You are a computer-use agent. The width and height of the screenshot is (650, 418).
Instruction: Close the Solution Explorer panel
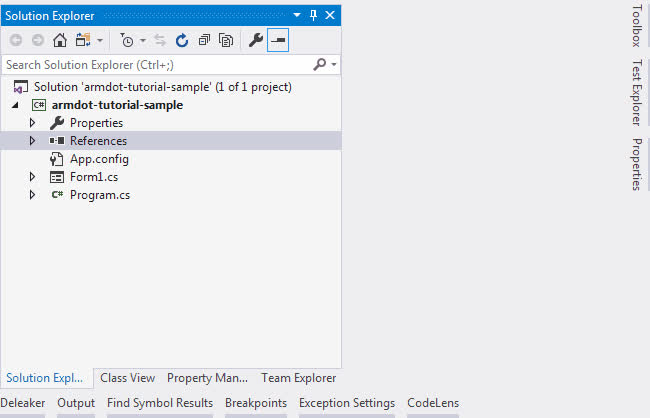330,15
